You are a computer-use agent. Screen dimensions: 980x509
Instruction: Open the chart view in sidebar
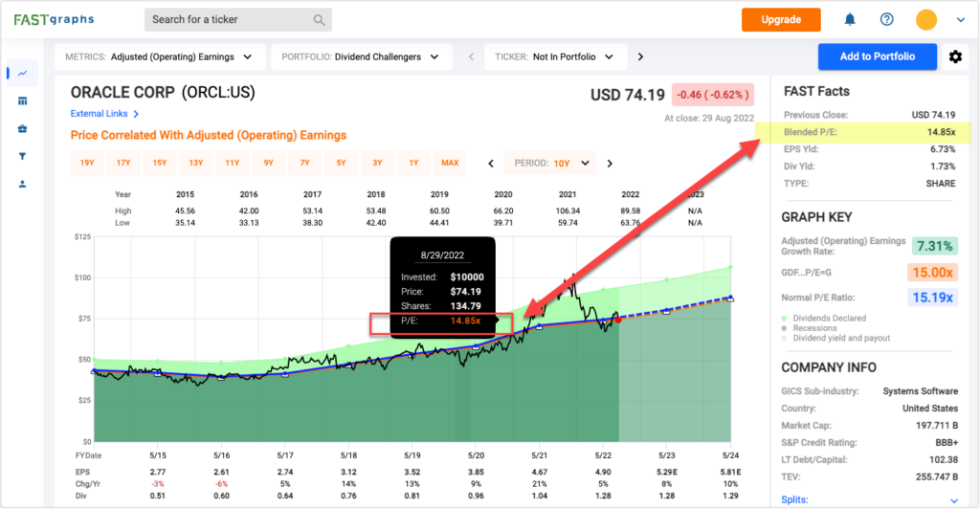point(23,74)
